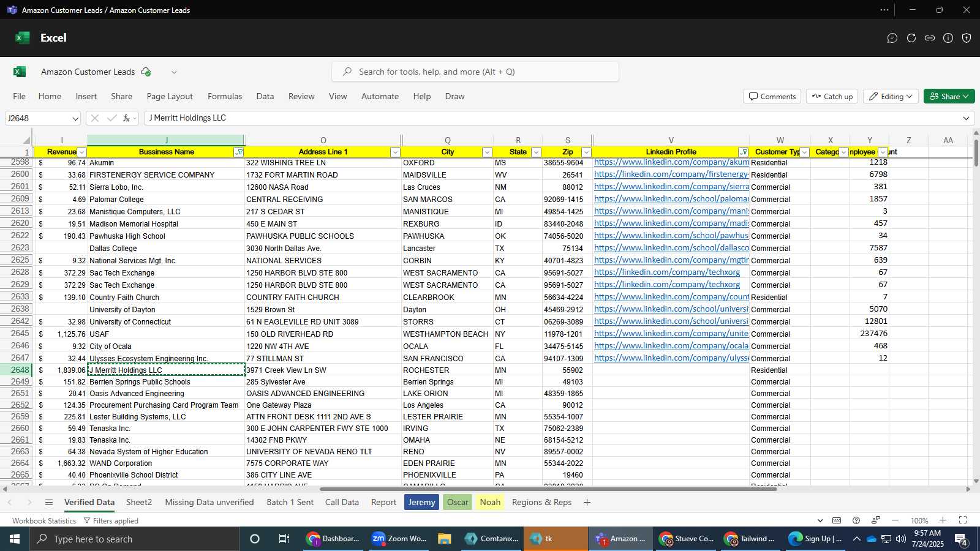Open Akumin LinkedIn profile link
980x551 pixels.
(671, 162)
